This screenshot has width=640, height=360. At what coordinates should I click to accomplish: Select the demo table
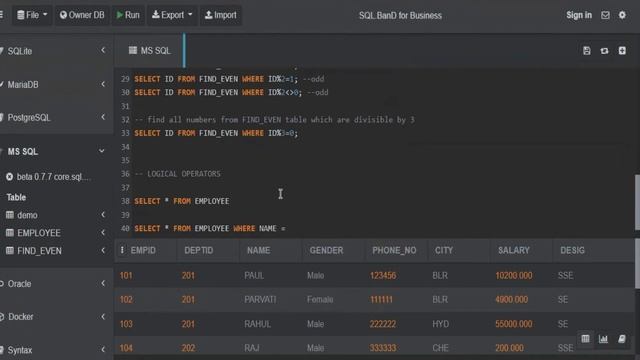click(27, 215)
